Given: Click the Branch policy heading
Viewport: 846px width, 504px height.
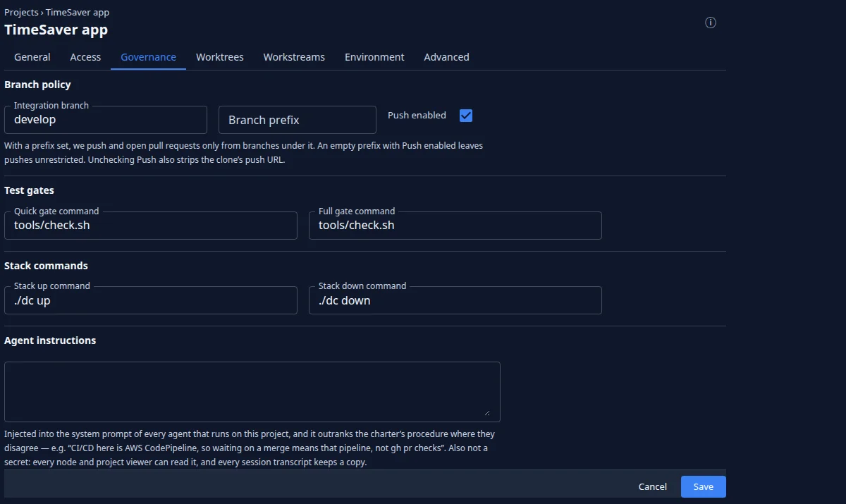Looking at the screenshot, I should pyautogui.click(x=37, y=85).
